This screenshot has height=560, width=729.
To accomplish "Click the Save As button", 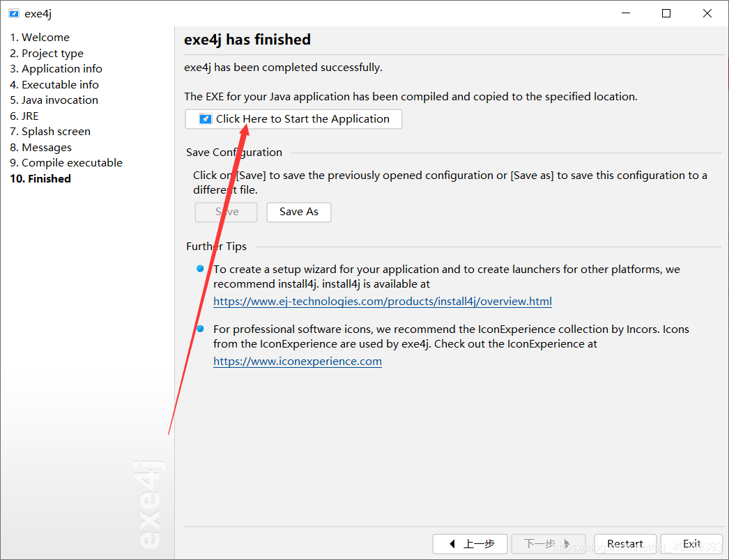I will tap(298, 212).
